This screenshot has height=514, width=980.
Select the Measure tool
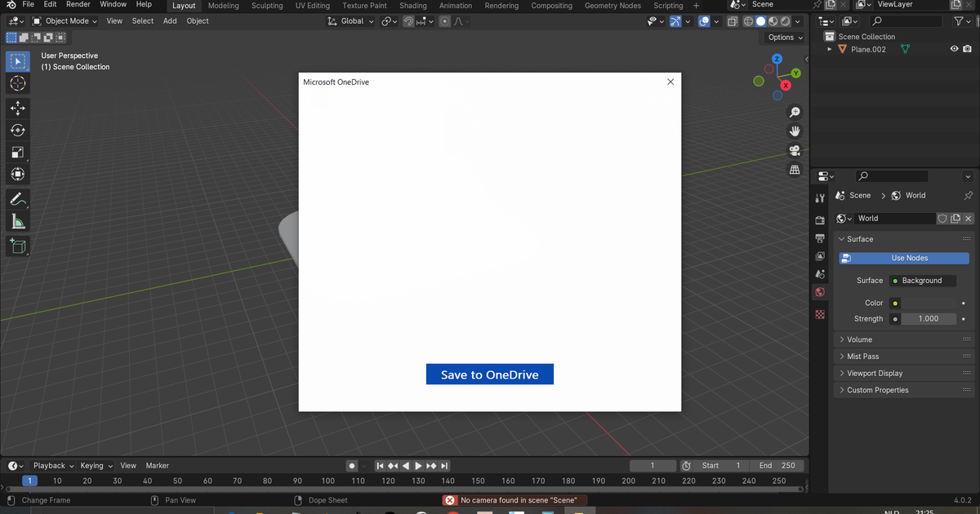click(x=18, y=221)
